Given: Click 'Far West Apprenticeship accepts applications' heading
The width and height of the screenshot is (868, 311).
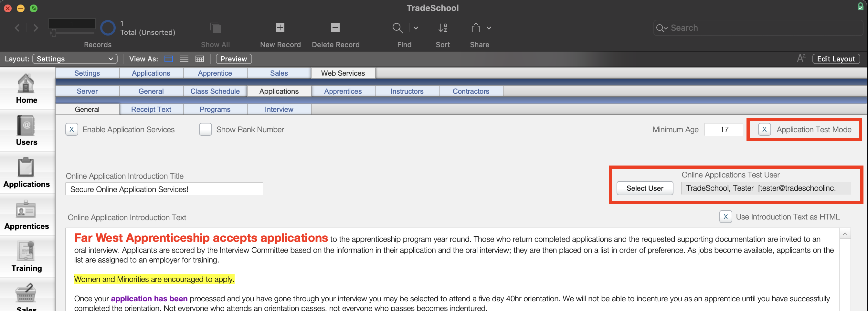Looking at the screenshot, I should (x=201, y=238).
